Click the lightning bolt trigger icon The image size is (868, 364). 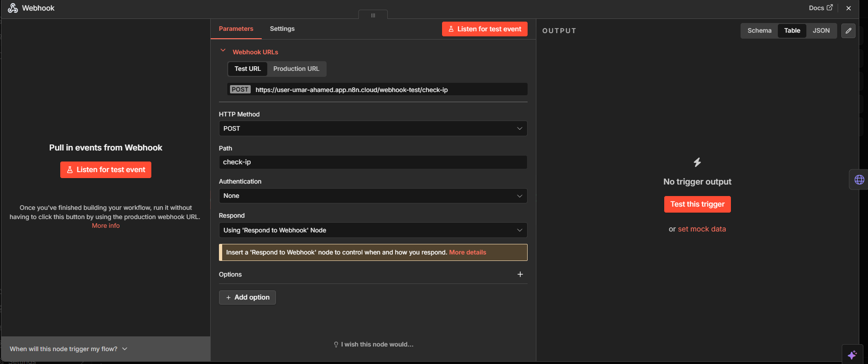(x=697, y=162)
